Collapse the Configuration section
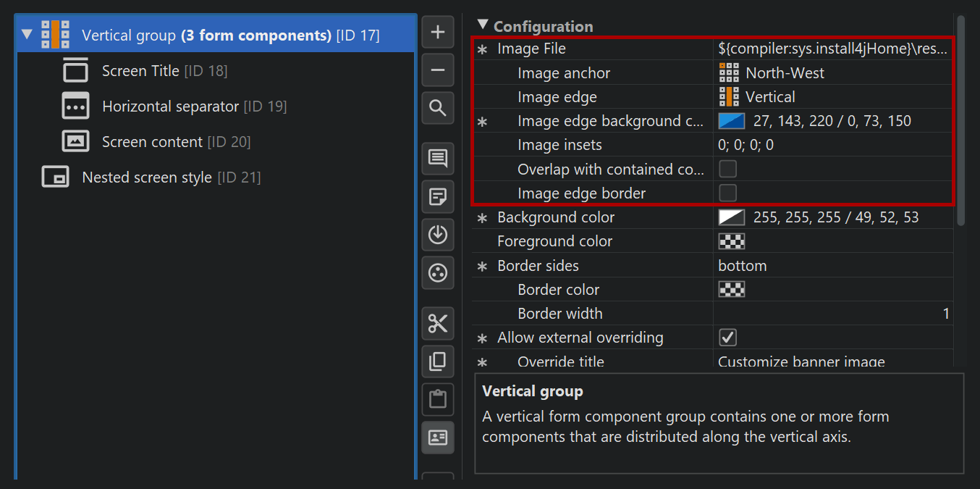Viewport: 980px width, 489px height. 483,25
